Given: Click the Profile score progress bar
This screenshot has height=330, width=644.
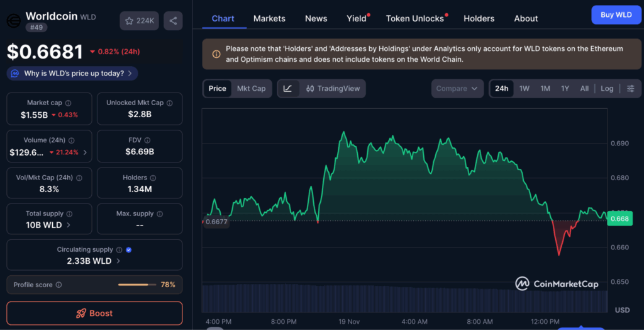Looking at the screenshot, I should pos(136,285).
